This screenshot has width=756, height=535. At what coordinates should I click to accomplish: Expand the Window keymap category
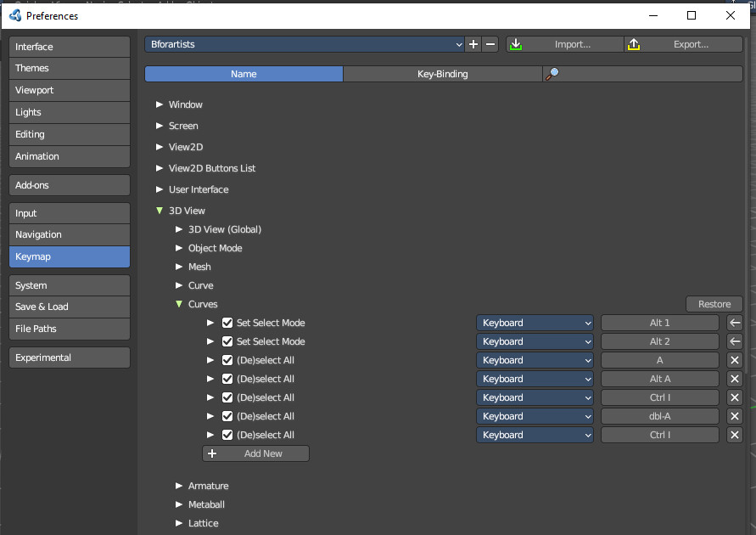tap(159, 104)
